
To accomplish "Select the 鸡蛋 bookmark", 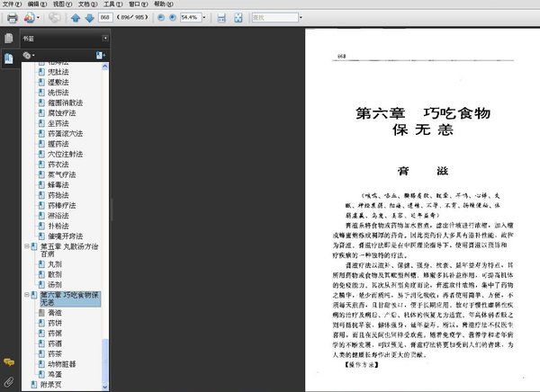I will coord(54,374).
